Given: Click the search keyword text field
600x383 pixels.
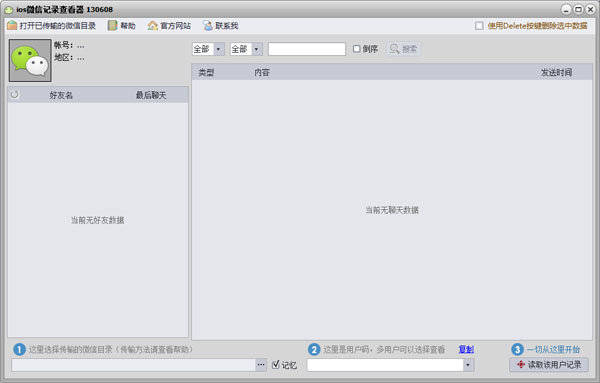Looking at the screenshot, I should tap(307, 49).
